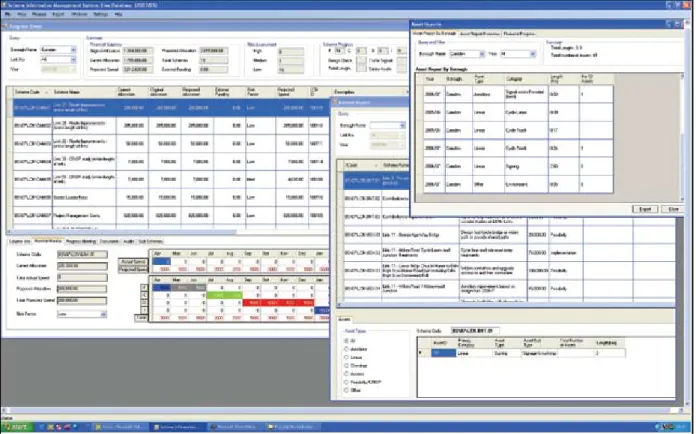Image resolution: width=696 pixels, height=434 pixels.
Task: Click the Projected Spend button
Action: pos(133,269)
